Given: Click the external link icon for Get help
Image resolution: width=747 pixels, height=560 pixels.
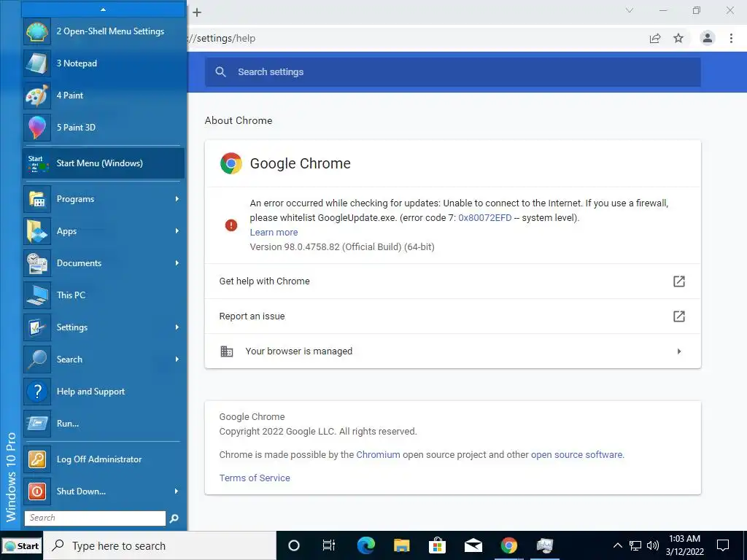Looking at the screenshot, I should point(679,281).
